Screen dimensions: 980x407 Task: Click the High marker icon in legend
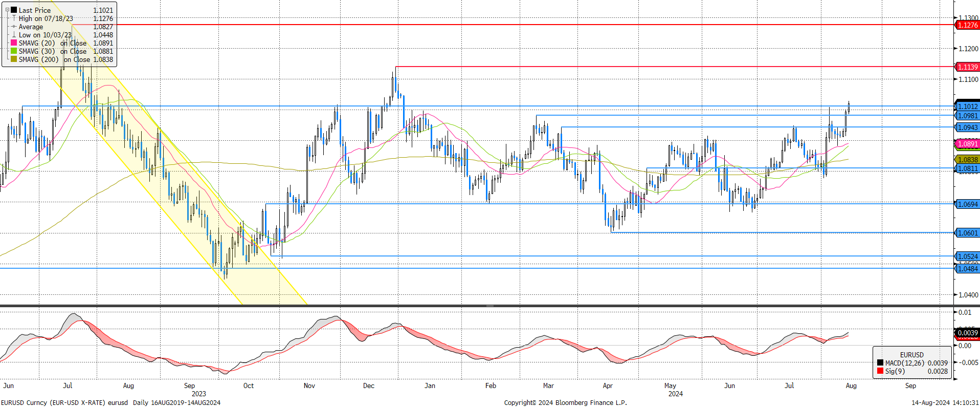14,18
